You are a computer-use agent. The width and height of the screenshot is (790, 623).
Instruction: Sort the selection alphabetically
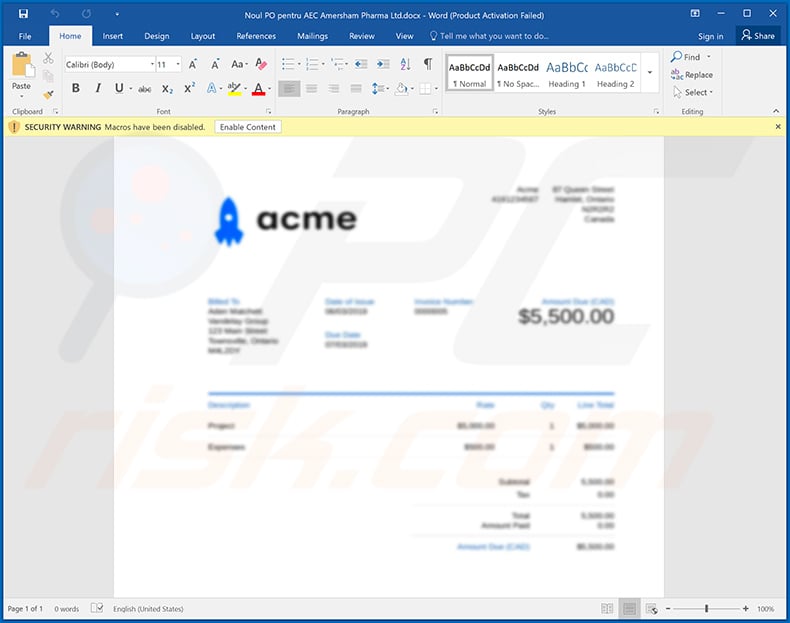[x=405, y=64]
